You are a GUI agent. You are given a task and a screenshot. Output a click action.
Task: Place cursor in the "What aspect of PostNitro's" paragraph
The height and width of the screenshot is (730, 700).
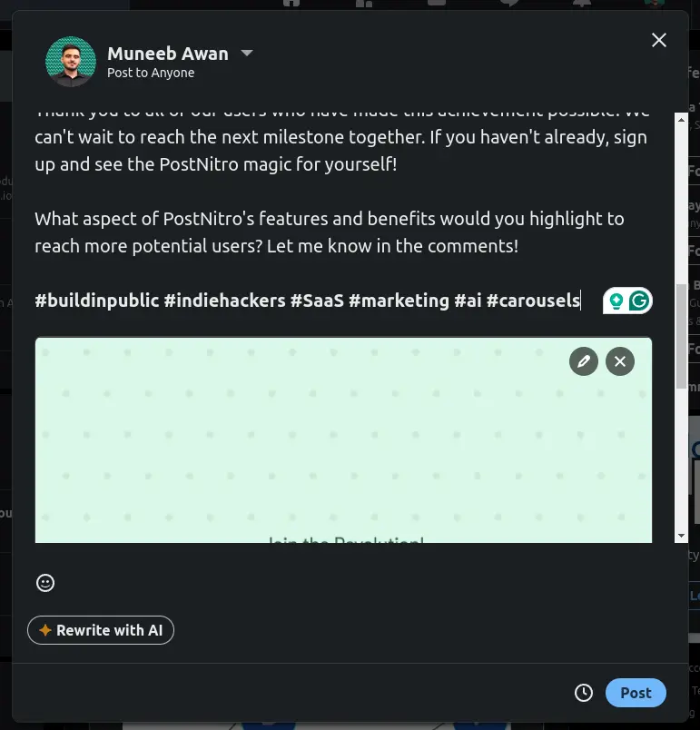point(329,232)
